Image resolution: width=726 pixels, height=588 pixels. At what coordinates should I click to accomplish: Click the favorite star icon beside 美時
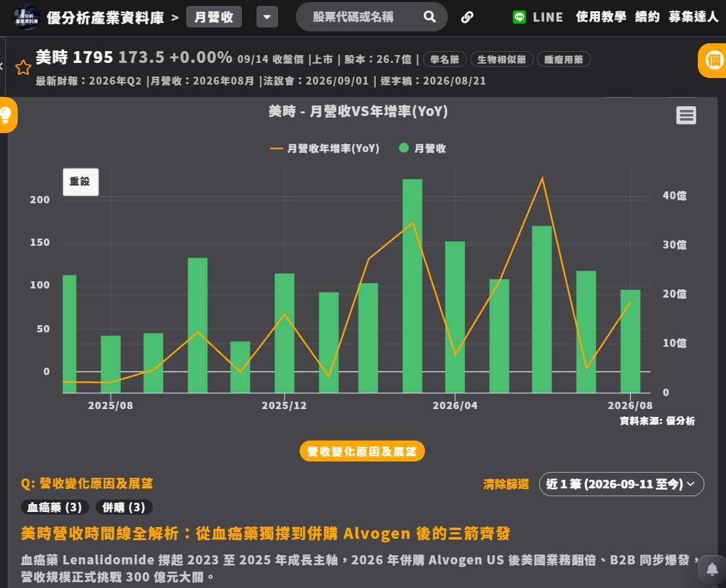(x=23, y=68)
